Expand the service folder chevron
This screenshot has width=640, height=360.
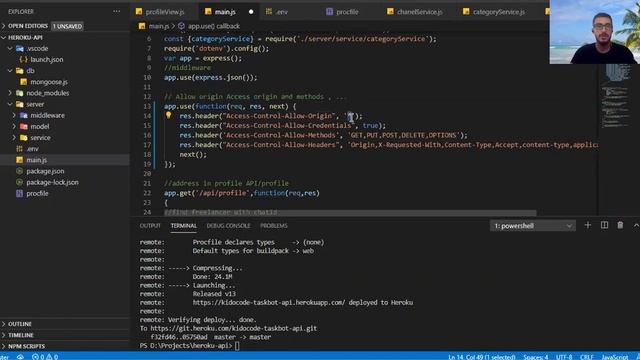pos(14,138)
